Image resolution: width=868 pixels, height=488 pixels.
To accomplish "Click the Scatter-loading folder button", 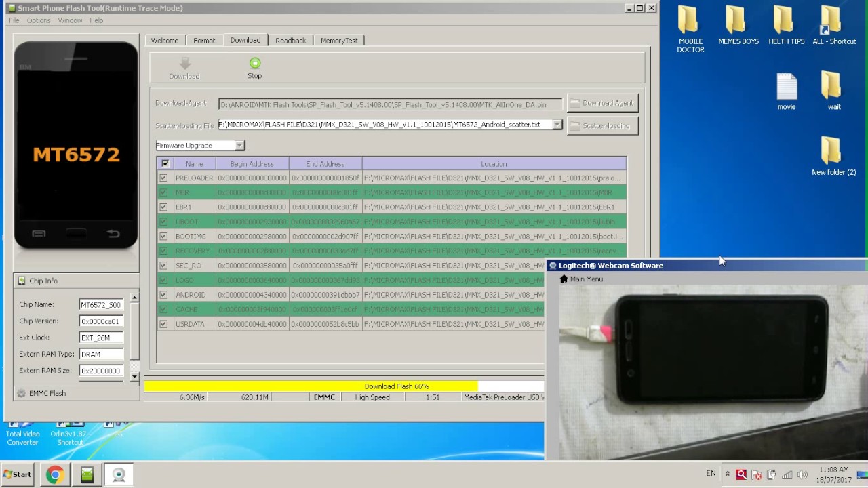I will tap(602, 126).
